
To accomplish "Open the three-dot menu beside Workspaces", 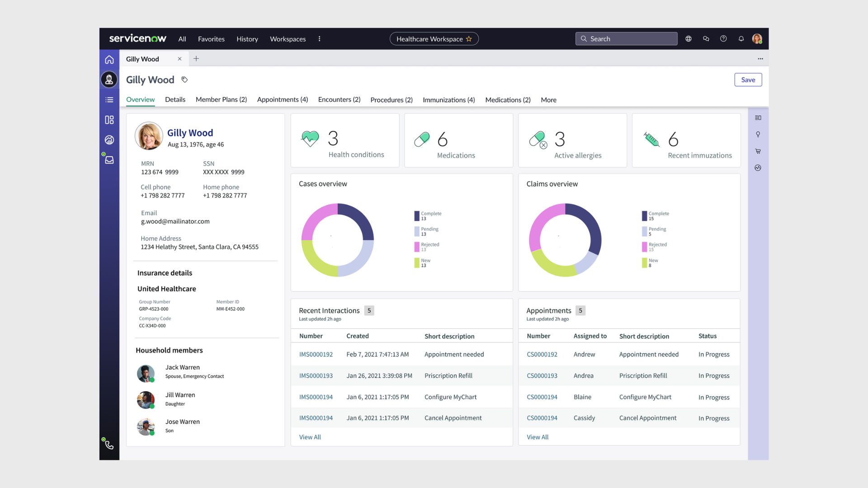I will point(320,39).
